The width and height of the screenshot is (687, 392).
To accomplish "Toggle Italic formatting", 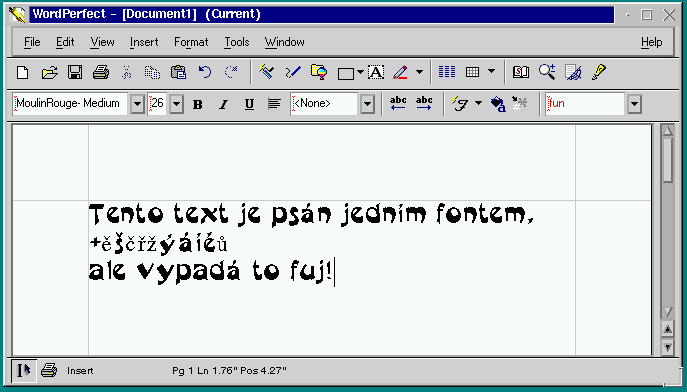I will tap(223, 104).
